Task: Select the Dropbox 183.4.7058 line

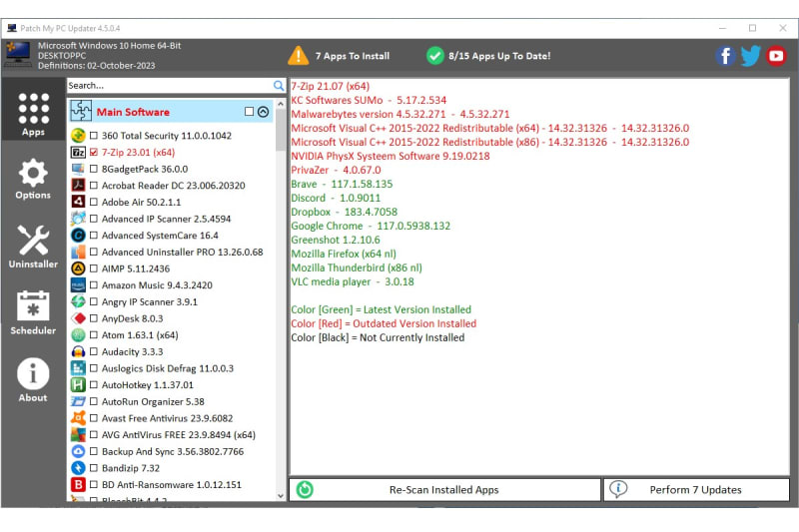Action: 344,212
